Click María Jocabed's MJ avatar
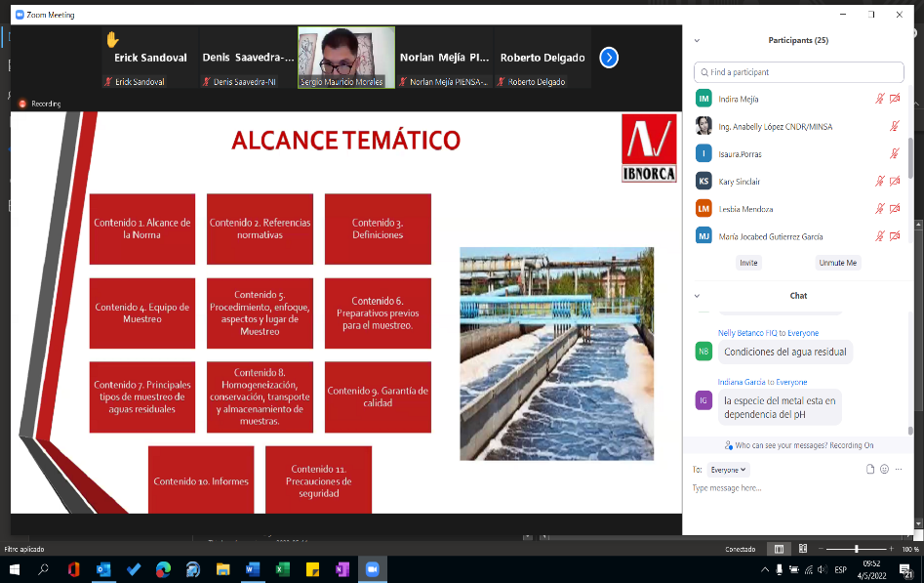Viewport: 924px width, 583px height. tap(703, 236)
